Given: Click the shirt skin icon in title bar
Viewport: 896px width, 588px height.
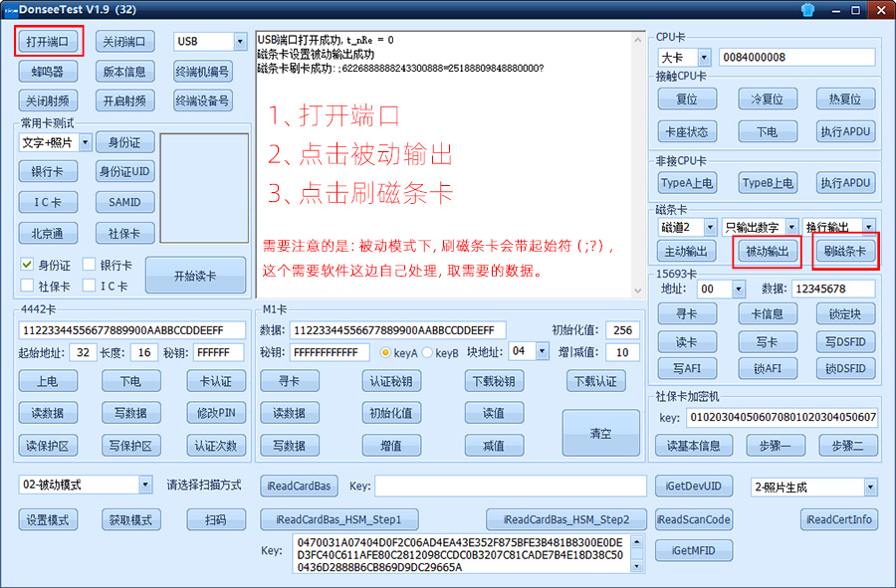Looking at the screenshot, I should (x=806, y=9).
